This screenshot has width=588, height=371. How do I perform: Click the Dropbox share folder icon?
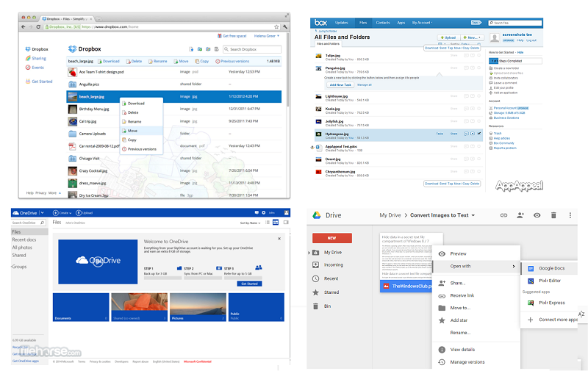208,49
